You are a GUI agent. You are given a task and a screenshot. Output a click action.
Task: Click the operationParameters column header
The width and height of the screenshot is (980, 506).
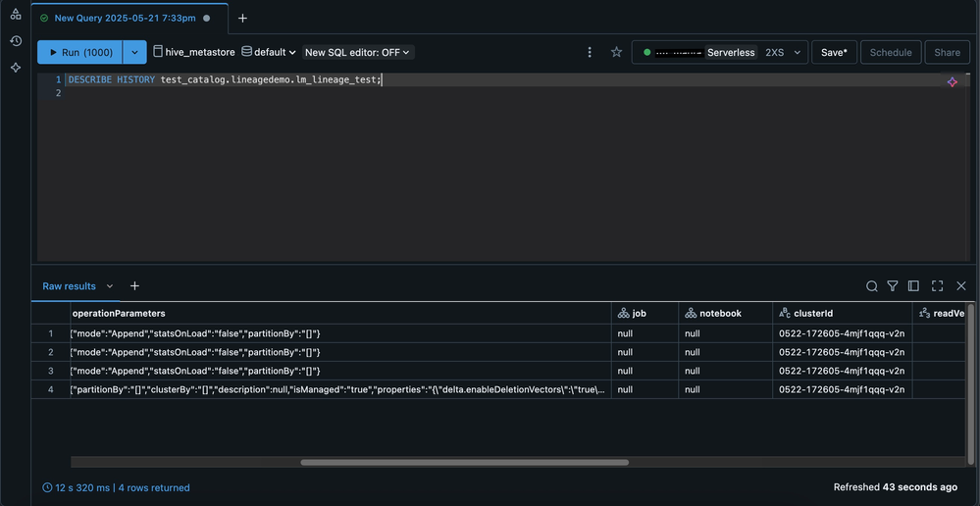point(119,314)
